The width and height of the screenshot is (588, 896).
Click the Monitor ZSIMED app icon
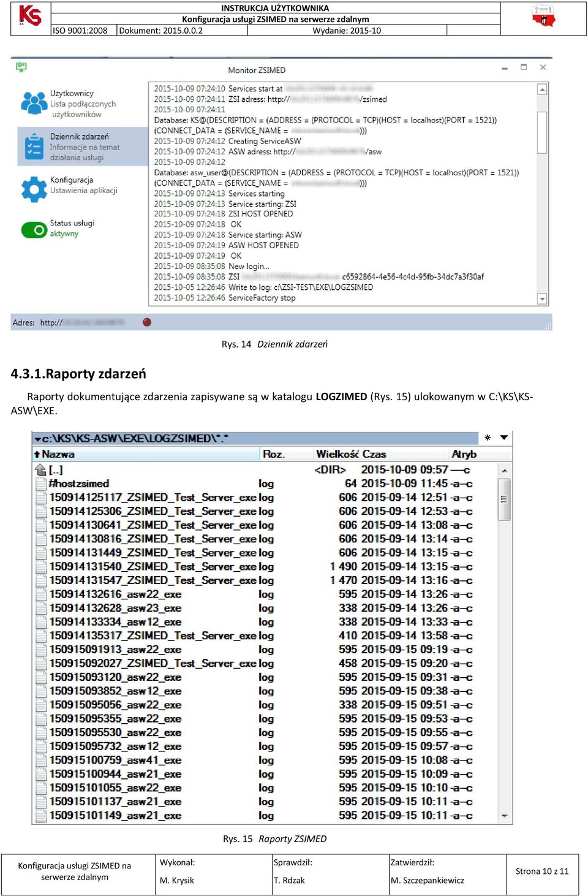21,67
